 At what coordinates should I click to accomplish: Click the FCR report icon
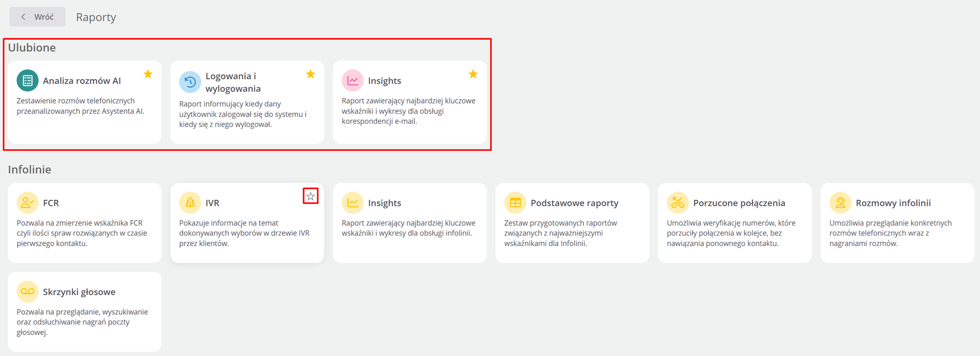point(27,203)
